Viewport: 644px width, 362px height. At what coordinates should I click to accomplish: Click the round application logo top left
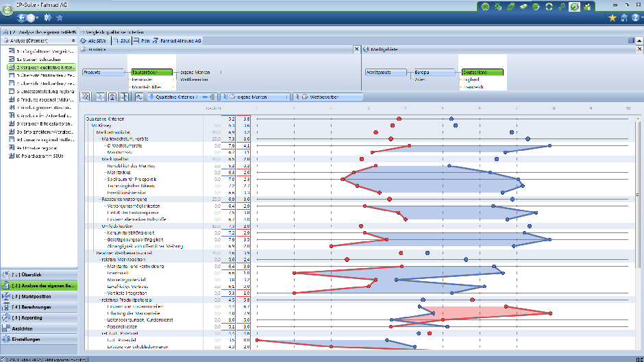tap(7, 10)
